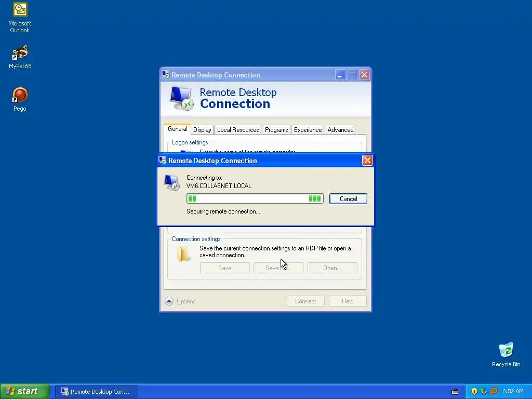Viewport: 532px width, 399px height.
Task: Open the Local Resources tab
Action: point(238,129)
